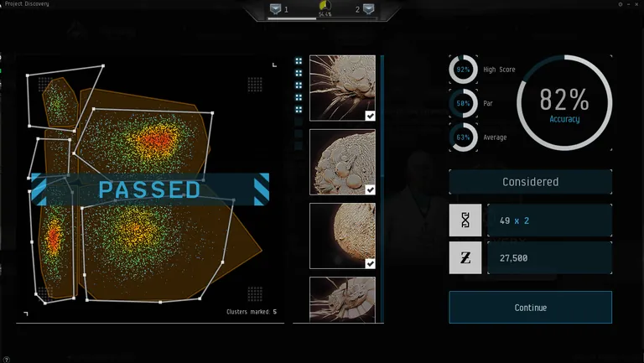This screenshot has height=363, width=644.
Task: Toggle checkmark on the bubbly round specimen thumbnail
Action: pyautogui.click(x=370, y=189)
